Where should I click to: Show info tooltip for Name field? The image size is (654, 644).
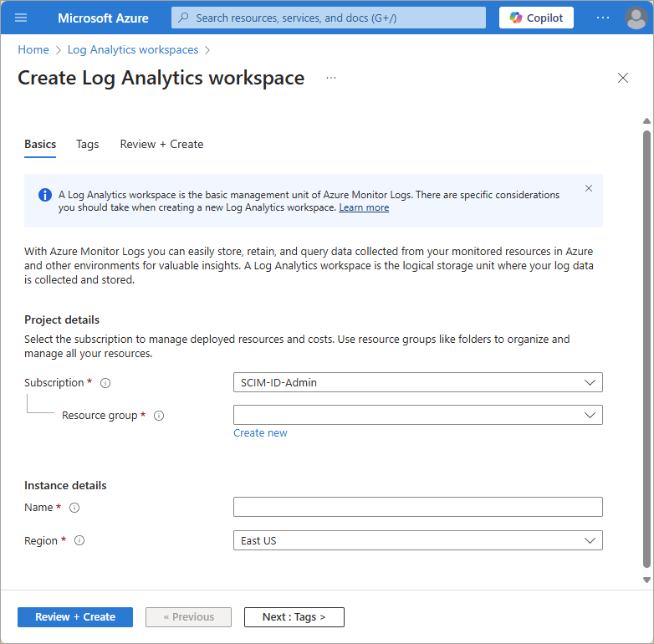point(74,508)
